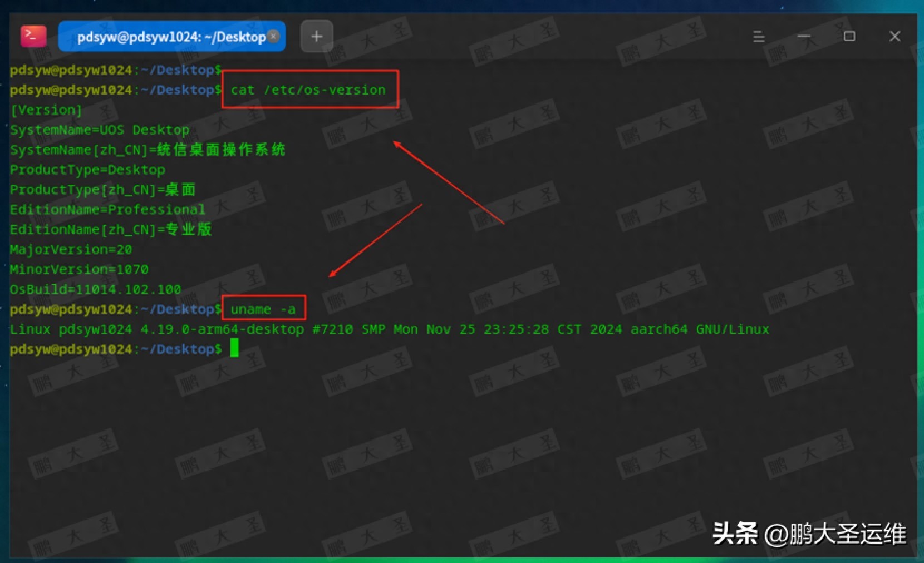The width and height of the screenshot is (924, 563).
Task: Click the red terminal prompt glyph in app icon
Action: pos(33,36)
